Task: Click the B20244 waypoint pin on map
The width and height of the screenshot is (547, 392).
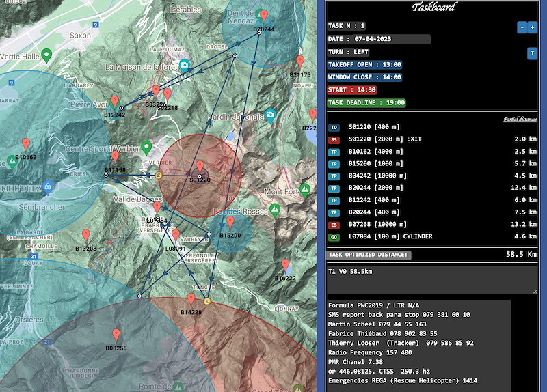Action: click(x=263, y=16)
